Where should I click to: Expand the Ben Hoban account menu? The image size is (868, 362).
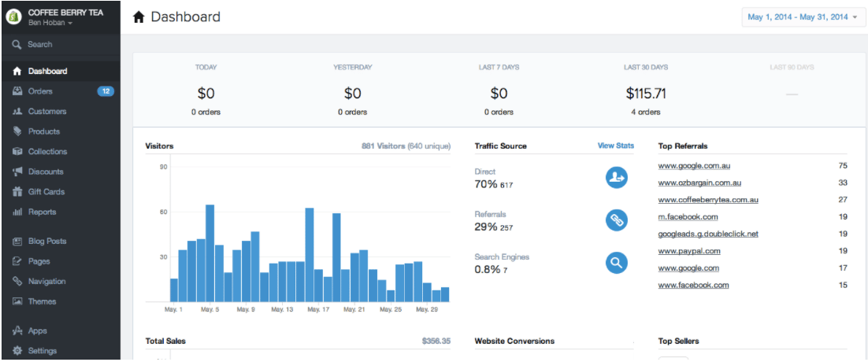click(x=50, y=23)
